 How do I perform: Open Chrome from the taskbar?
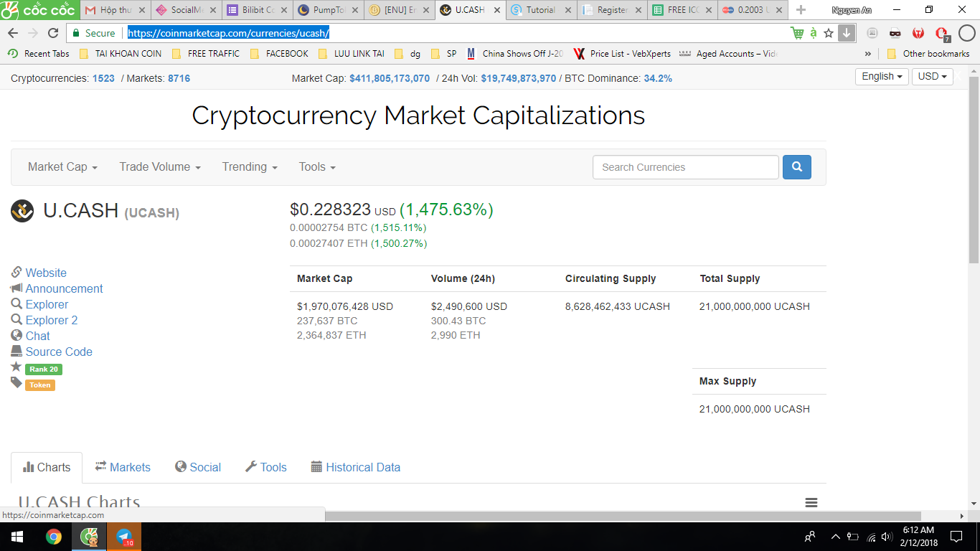[54, 537]
